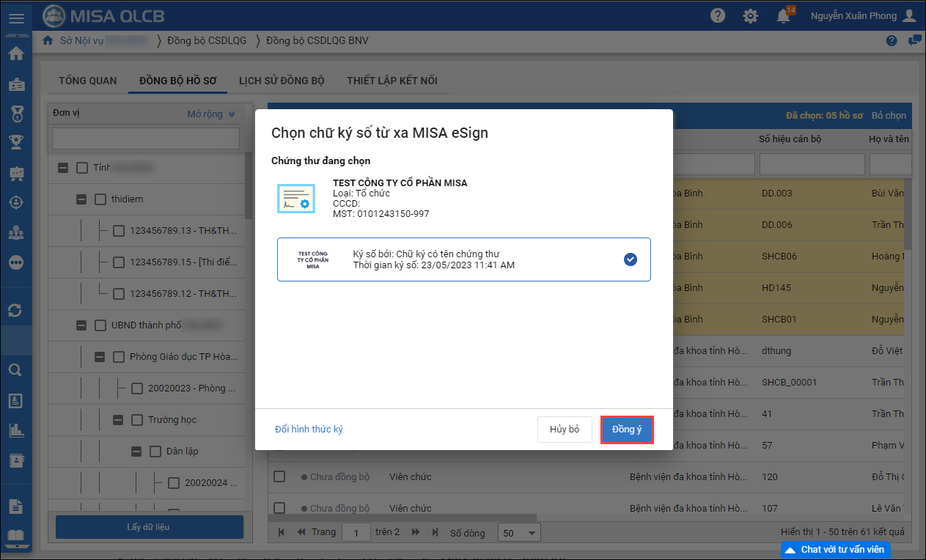
Task: Open the notifications bell
Action: pos(784,15)
